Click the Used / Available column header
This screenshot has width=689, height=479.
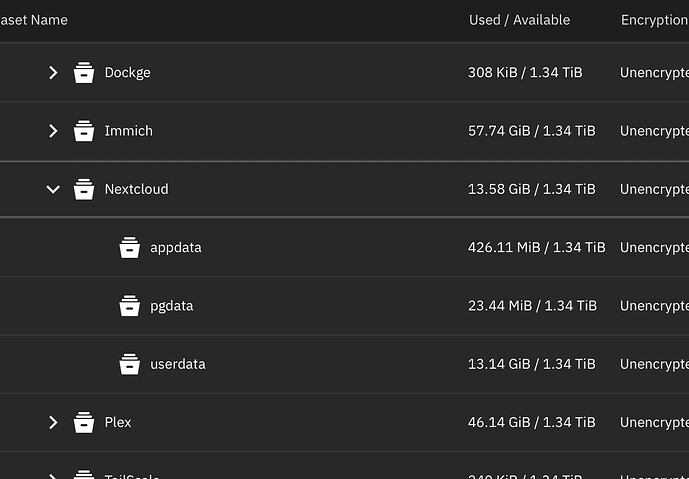(519, 20)
